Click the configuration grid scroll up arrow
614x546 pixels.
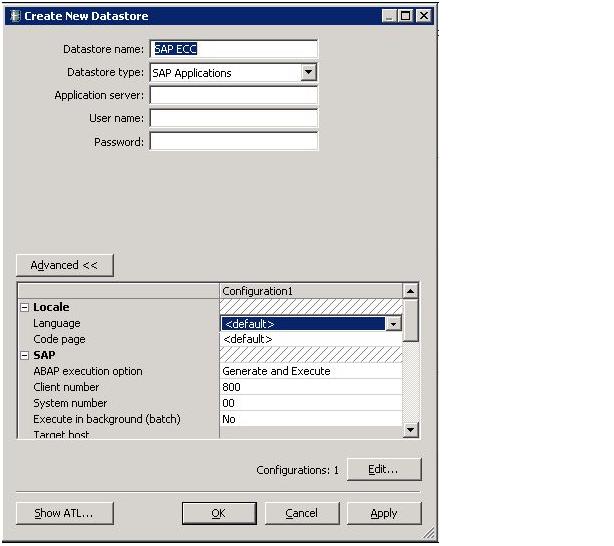click(x=410, y=291)
